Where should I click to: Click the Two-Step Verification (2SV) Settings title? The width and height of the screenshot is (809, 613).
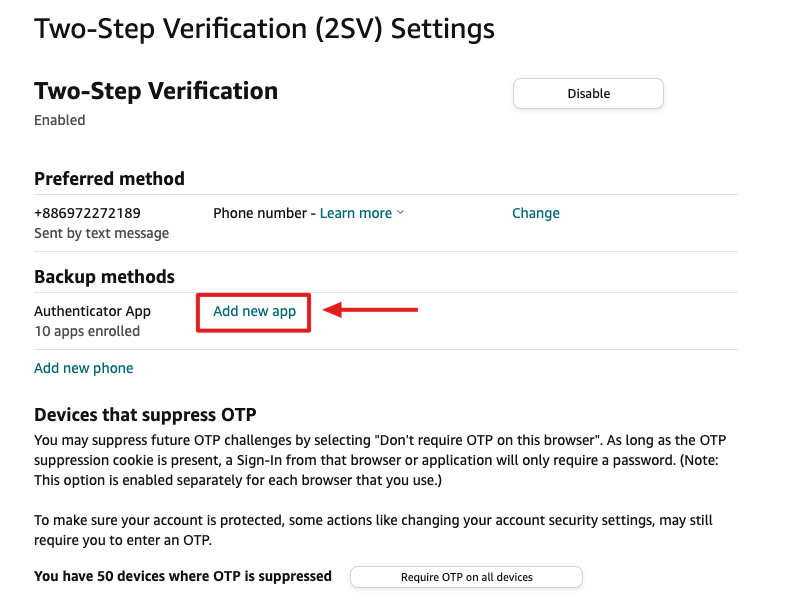[264, 29]
